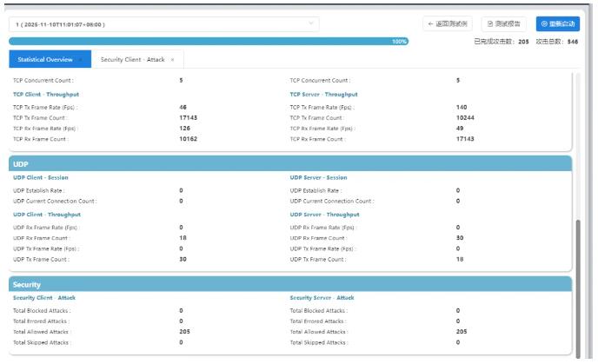Select the UDP Client - Throughput heading

click(x=47, y=214)
